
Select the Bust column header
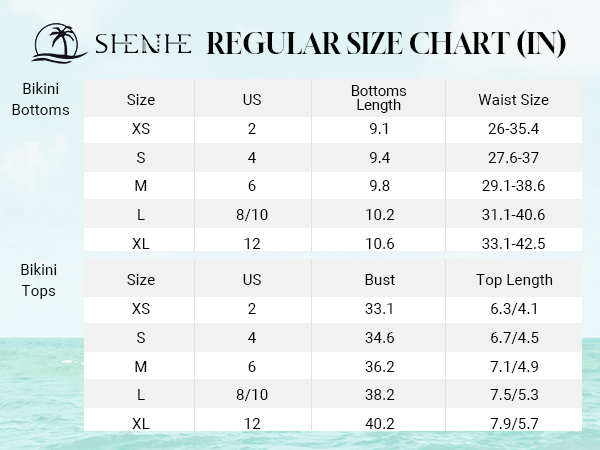coord(379,280)
